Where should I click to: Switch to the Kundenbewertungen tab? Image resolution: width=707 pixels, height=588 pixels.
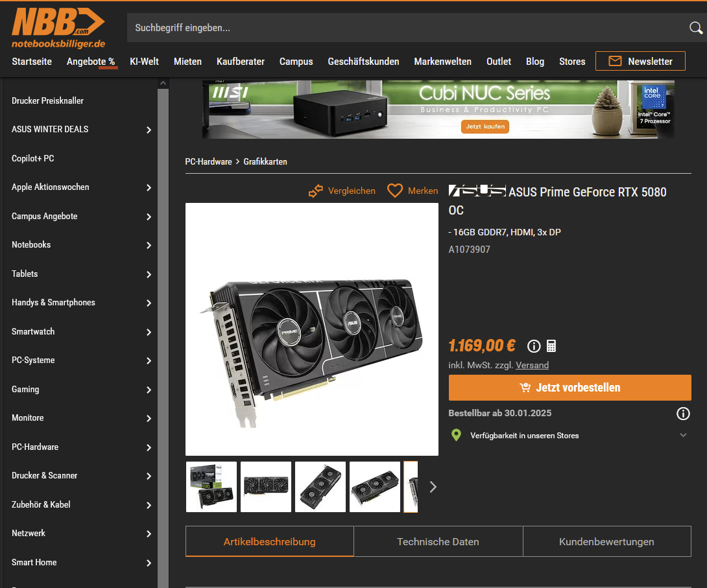(606, 541)
